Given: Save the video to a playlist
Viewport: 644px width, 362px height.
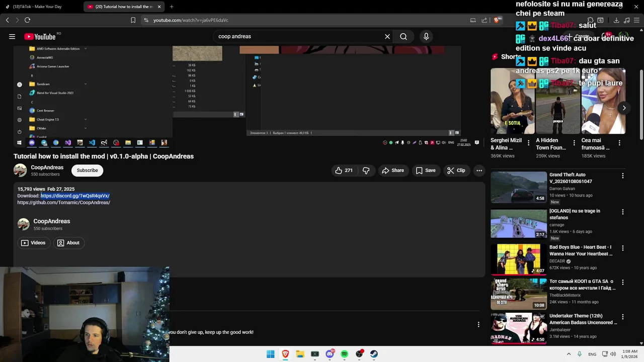Looking at the screenshot, I should click(x=426, y=170).
